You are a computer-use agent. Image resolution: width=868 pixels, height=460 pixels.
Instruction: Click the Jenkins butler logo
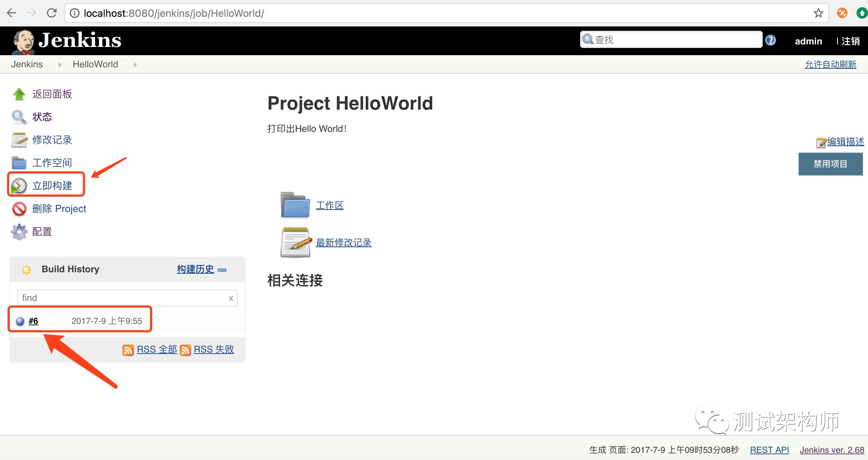point(24,42)
